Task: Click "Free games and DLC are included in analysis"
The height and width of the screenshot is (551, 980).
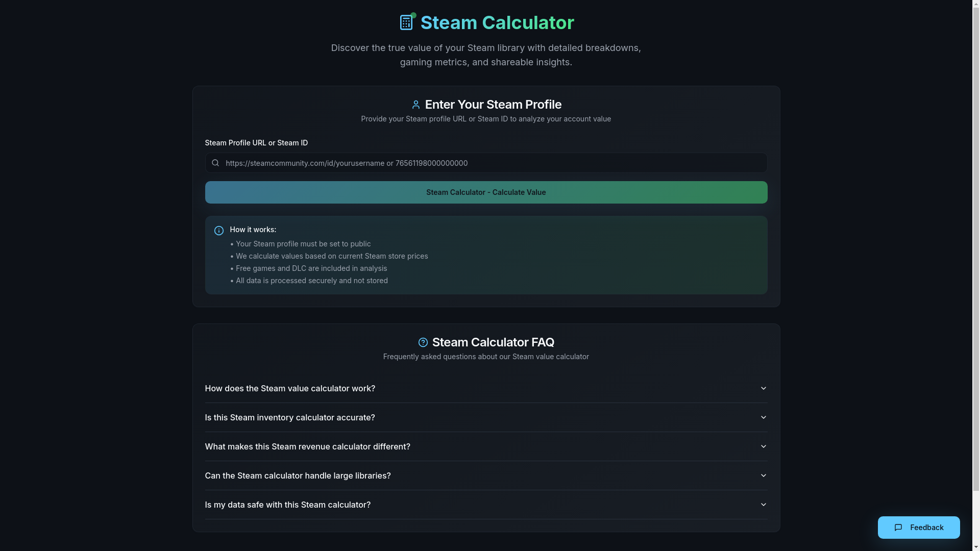Action: point(311,268)
